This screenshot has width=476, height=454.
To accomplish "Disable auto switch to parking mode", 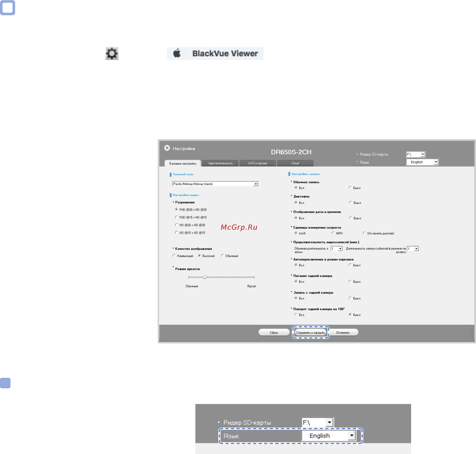I will point(350,265).
